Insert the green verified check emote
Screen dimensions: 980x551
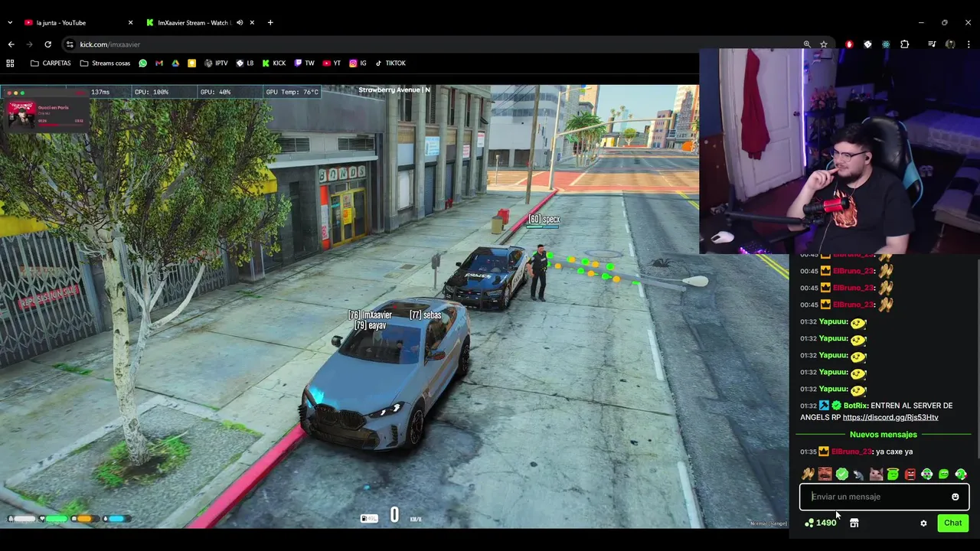(x=841, y=474)
